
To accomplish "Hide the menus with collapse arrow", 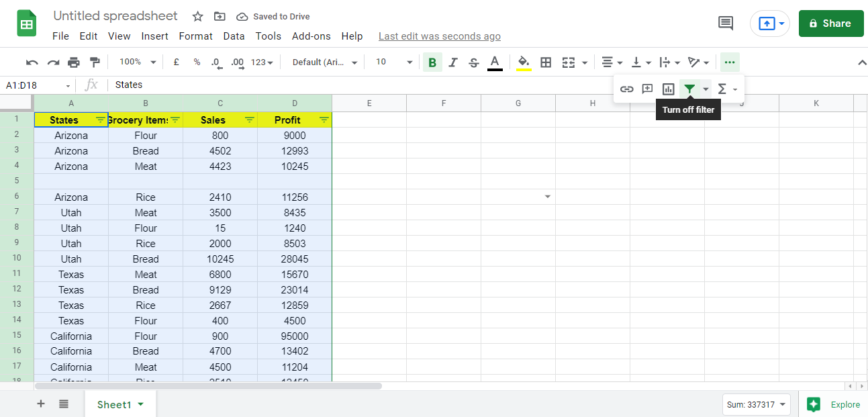I will 862,62.
